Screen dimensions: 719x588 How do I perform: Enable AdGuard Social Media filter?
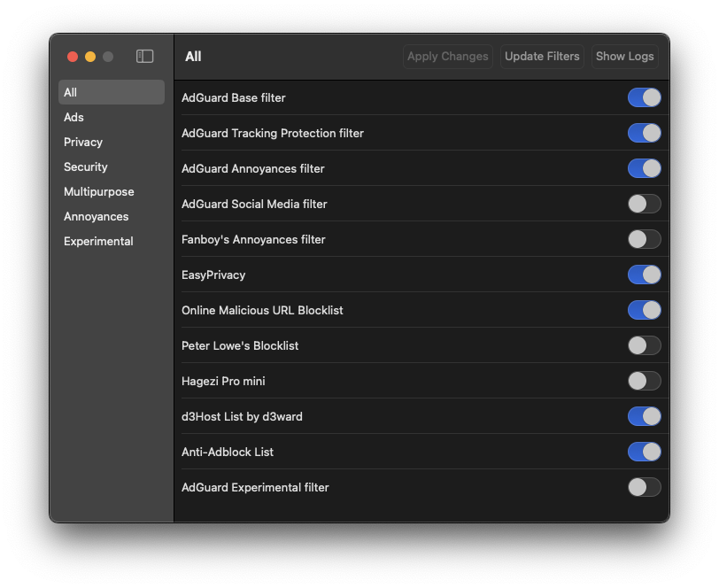(645, 204)
